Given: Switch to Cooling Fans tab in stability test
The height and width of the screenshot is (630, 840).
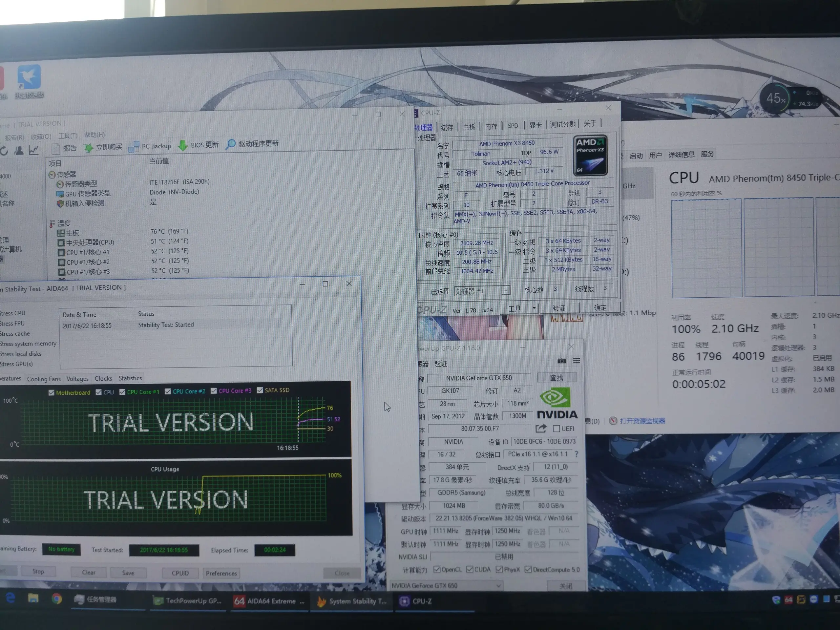Looking at the screenshot, I should pyautogui.click(x=44, y=379).
